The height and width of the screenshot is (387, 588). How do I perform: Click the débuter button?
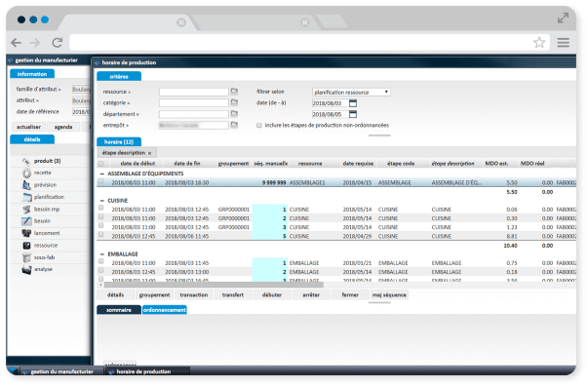pos(272,295)
